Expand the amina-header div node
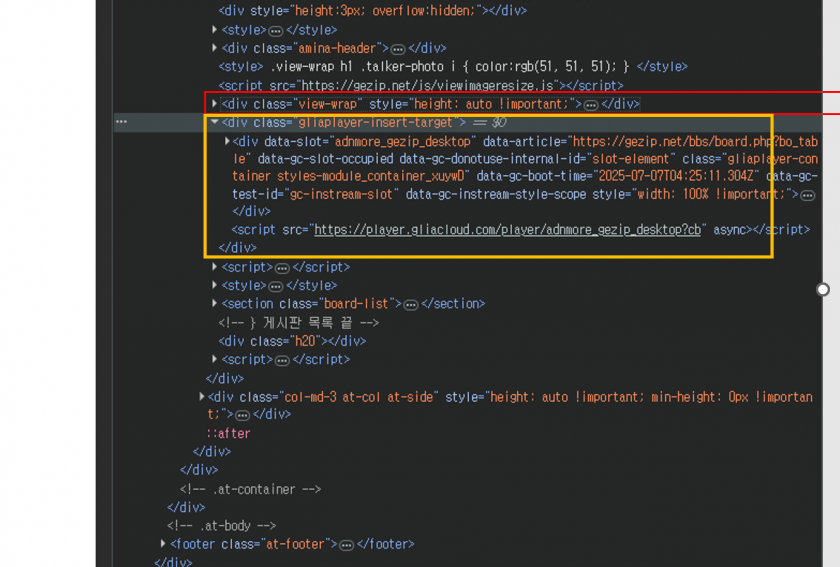The width and height of the screenshot is (840, 567). (214, 48)
